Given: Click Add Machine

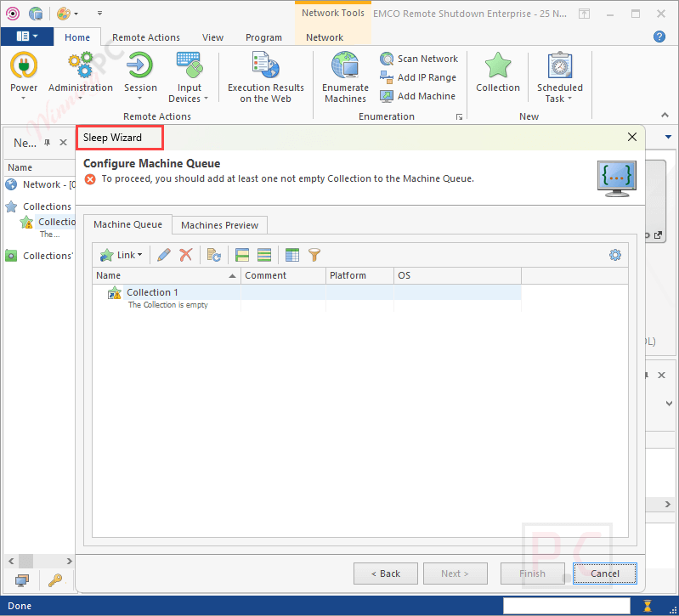Looking at the screenshot, I should coord(417,96).
